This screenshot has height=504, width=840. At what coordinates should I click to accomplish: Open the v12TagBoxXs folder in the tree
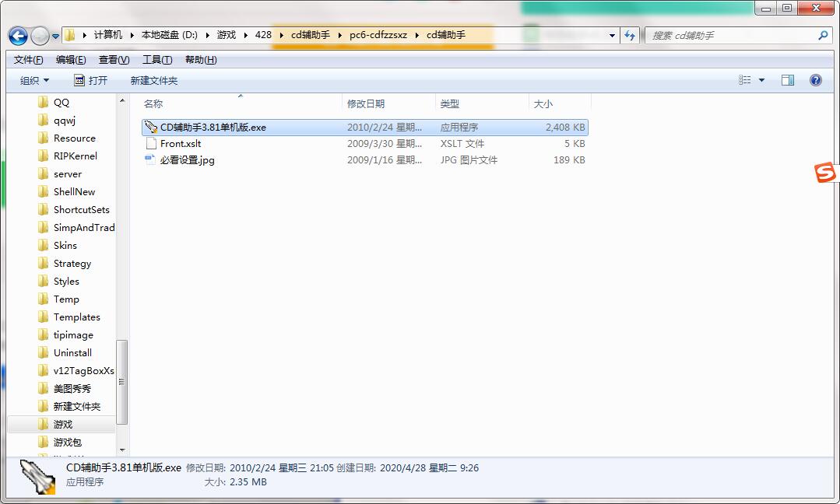[83, 371]
